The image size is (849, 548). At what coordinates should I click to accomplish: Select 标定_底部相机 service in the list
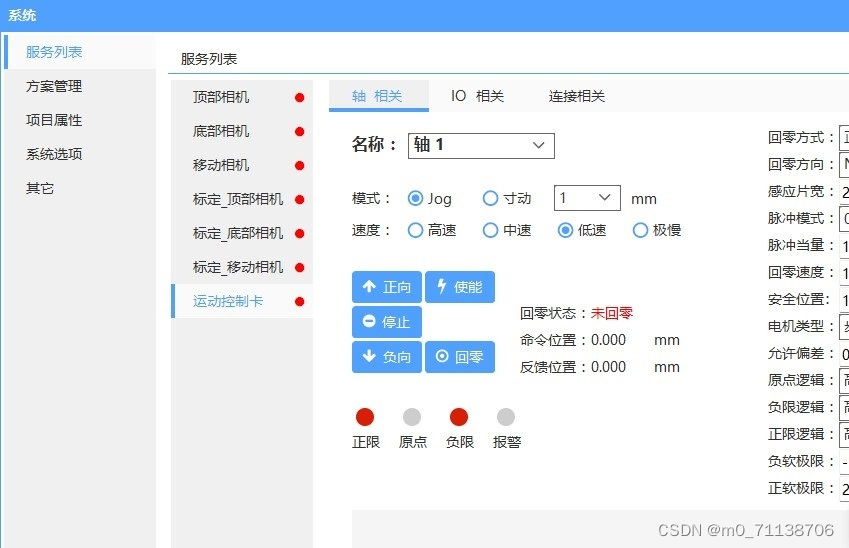242,233
